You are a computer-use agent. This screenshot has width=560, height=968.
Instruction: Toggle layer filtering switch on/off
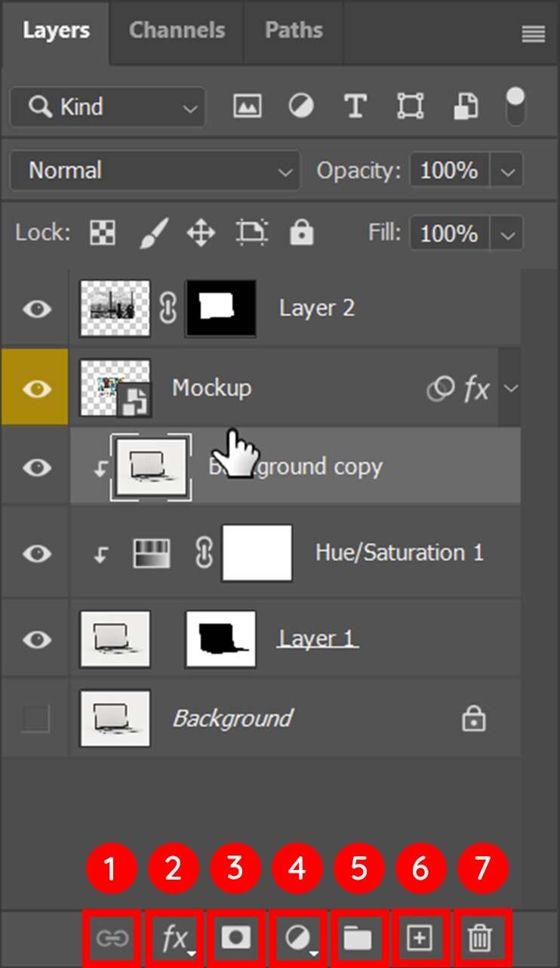click(x=515, y=105)
